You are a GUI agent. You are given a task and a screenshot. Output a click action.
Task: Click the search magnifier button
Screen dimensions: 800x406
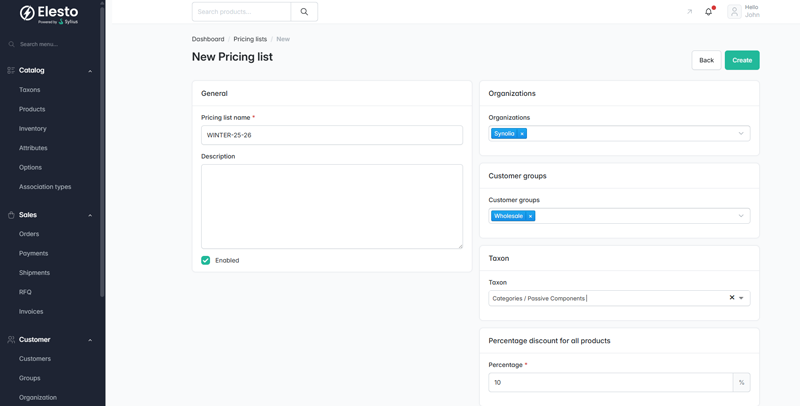[304, 12]
